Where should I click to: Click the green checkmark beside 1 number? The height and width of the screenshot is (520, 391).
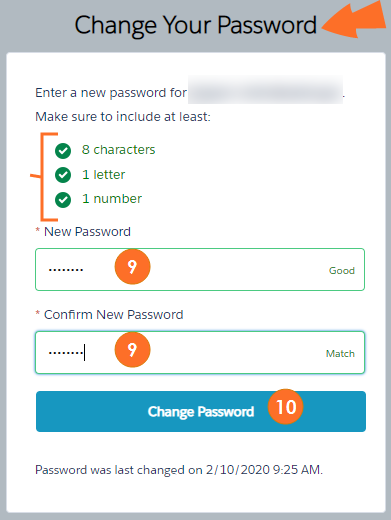pyautogui.click(x=63, y=200)
